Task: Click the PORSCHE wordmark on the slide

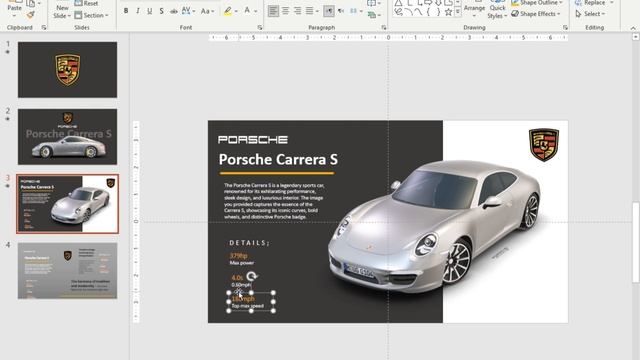Action: click(x=253, y=140)
